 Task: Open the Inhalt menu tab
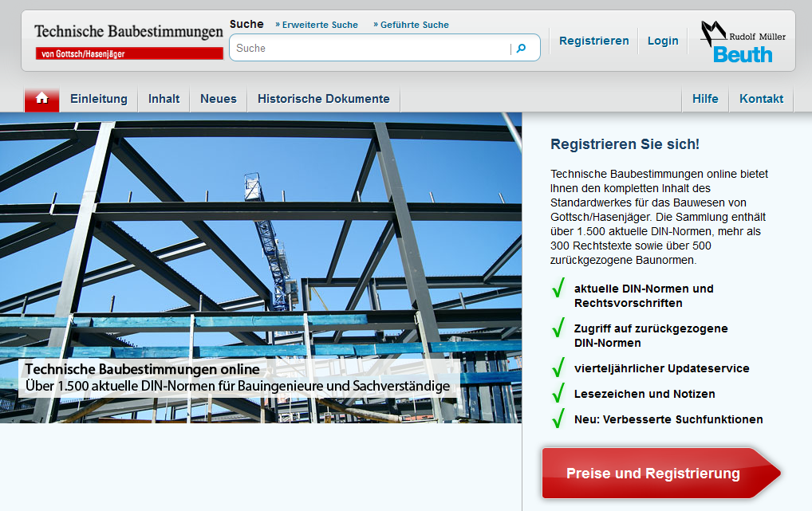point(164,99)
